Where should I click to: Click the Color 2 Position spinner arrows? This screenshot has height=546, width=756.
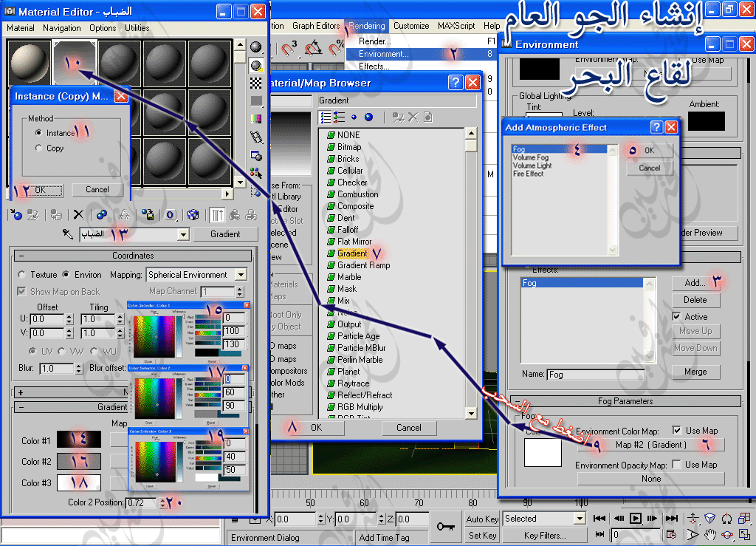click(162, 502)
